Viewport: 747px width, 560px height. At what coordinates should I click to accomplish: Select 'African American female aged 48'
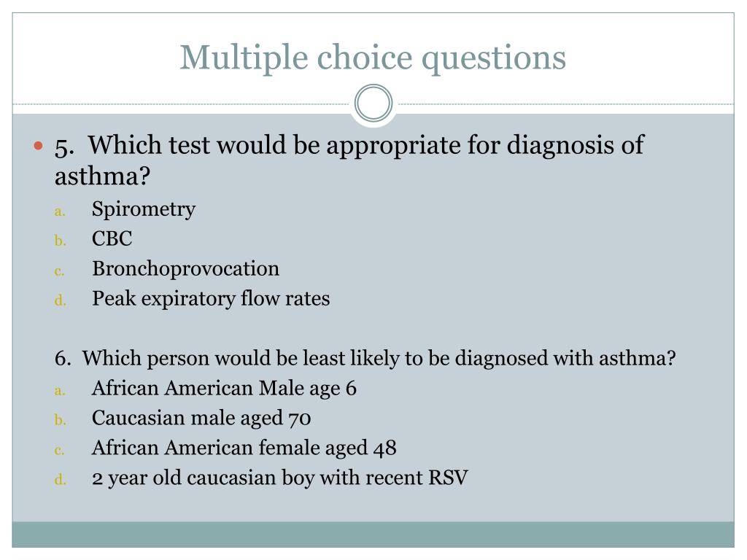click(x=244, y=448)
